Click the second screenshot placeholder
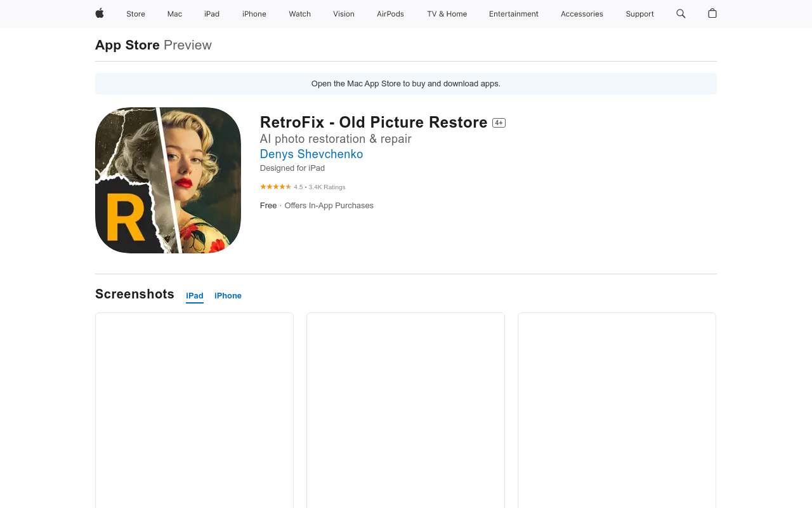Image resolution: width=812 pixels, height=508 pixels. pyautogui.click(x=405, y=410)
